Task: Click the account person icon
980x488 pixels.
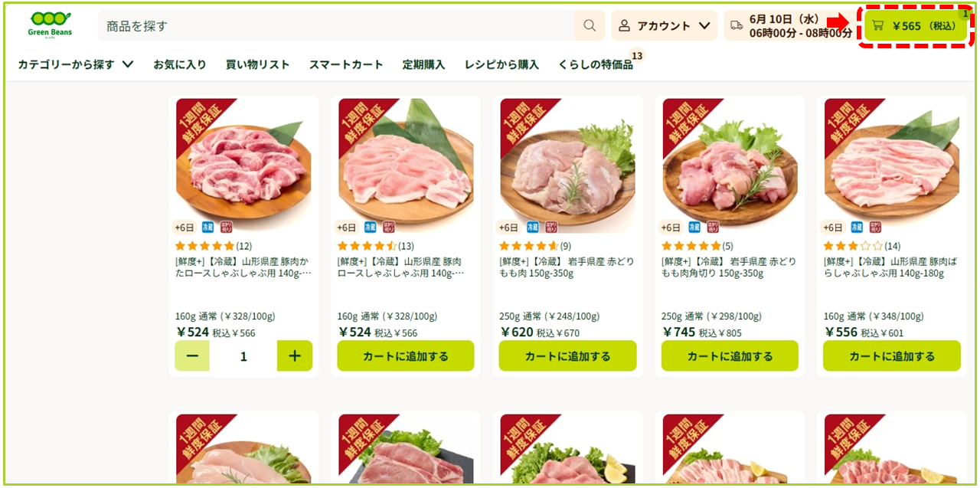Action: [625, 25]
